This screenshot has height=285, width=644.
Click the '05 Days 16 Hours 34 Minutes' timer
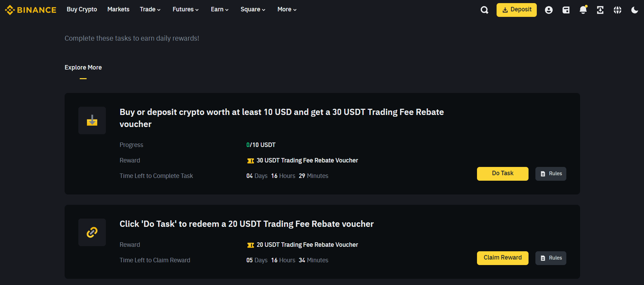click(287, 260)
